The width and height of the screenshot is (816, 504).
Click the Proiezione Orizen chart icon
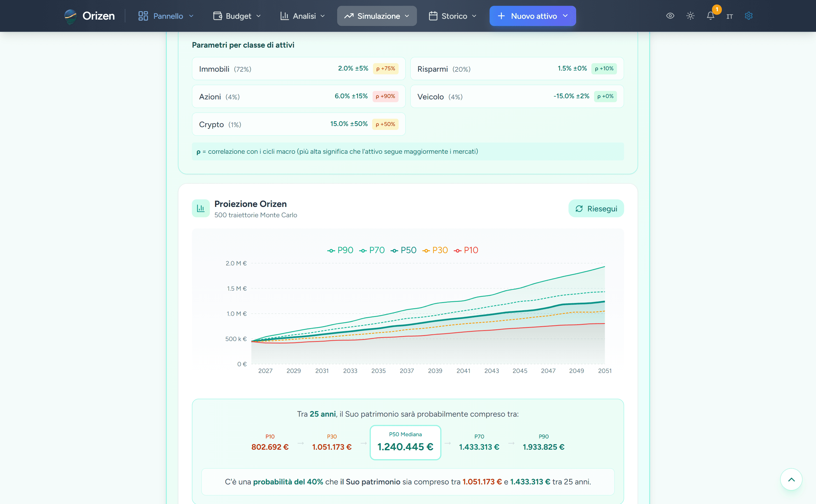pos(201,208)
